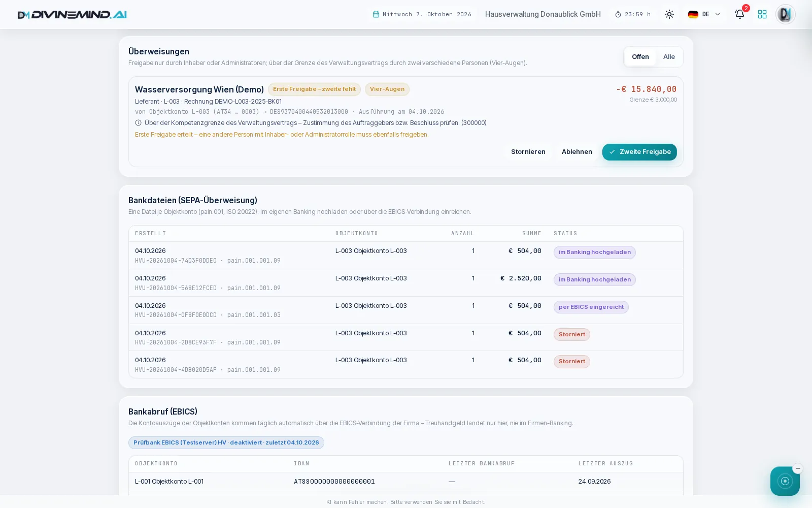Open the calendar date icon

point(376,14)
